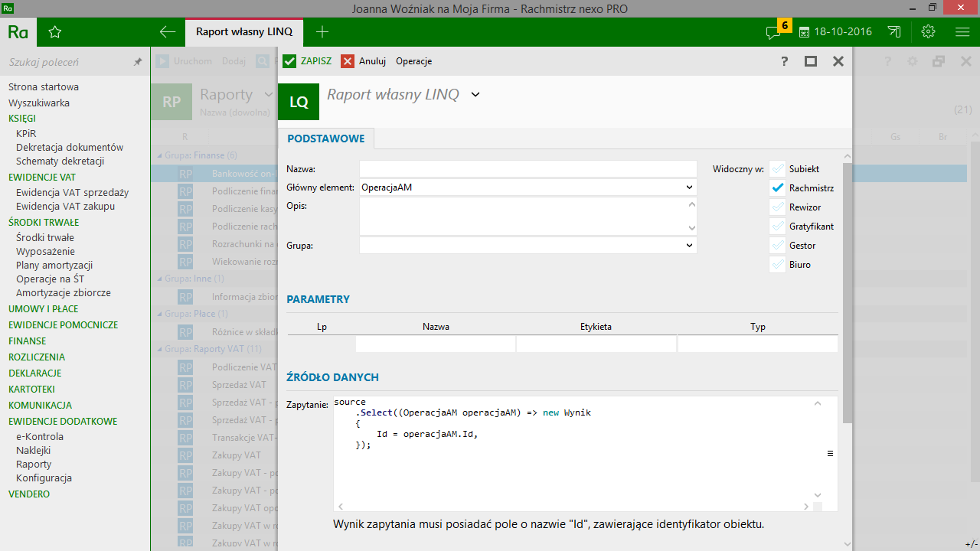The width and height of the screenshot is (980, 551).
Task: Open KSIĘGI section in sidebar
Action: 22,119
